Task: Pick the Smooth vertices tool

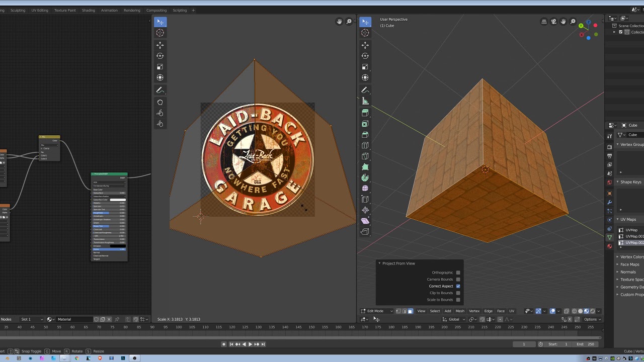Action: pos(365,189)
